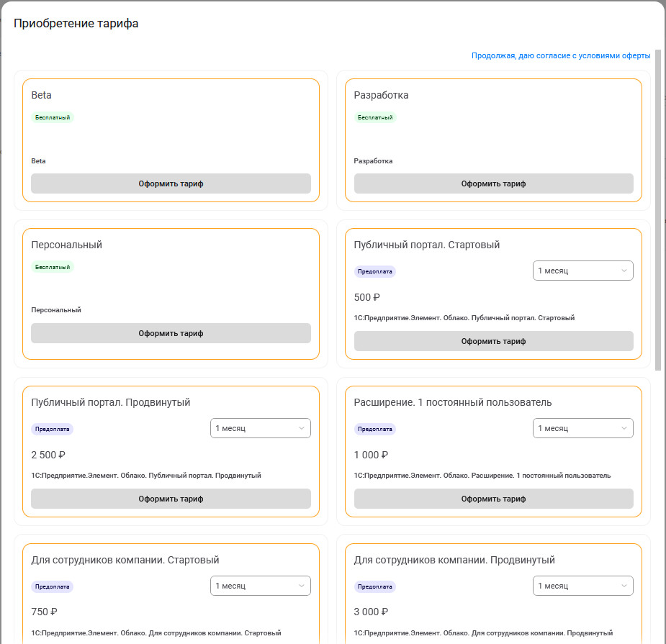Click Оформить тариф for Разработка plan
The image size is (666, 644).
(493, 183)
